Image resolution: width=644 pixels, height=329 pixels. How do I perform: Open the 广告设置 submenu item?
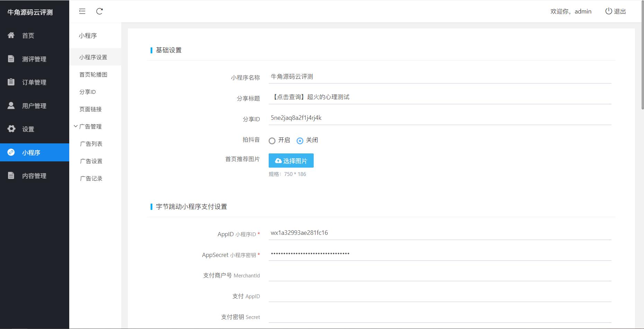[91, 161]
